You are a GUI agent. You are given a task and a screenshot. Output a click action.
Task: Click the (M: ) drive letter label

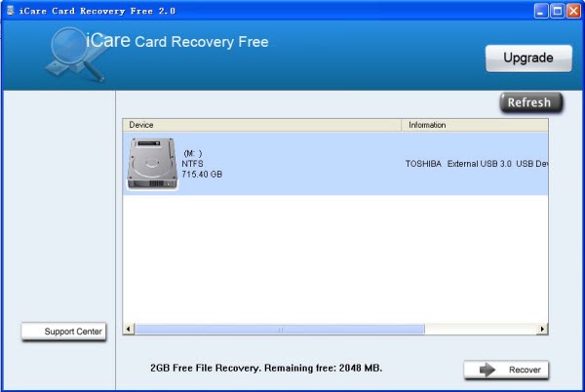pyautogui.click(x=193, y=153)
